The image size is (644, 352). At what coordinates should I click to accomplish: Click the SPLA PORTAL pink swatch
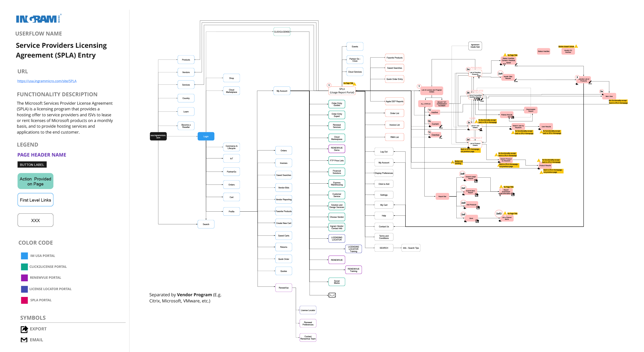tap(24, 300)
